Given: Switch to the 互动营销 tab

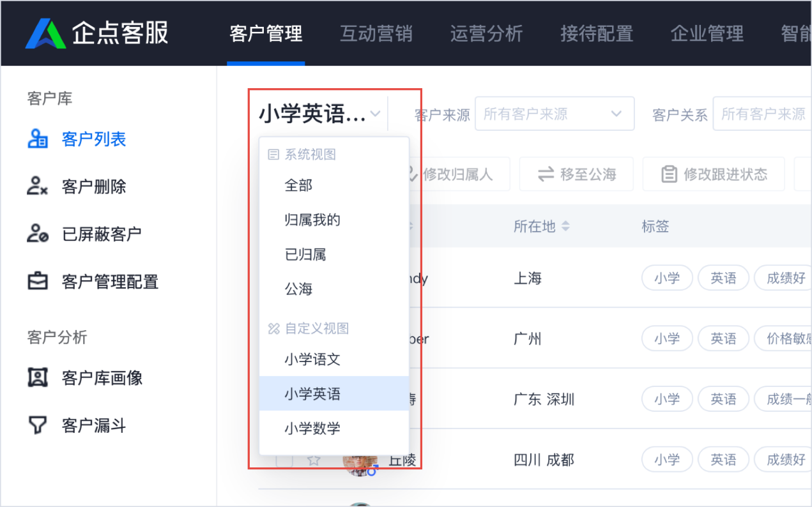Looking at the screenshot, I should (376, 33).
